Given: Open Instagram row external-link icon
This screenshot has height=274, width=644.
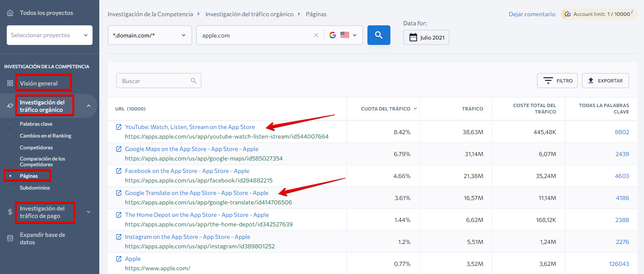Looking at the screenshot, I should pyautogui.click(x=119, y=237).
